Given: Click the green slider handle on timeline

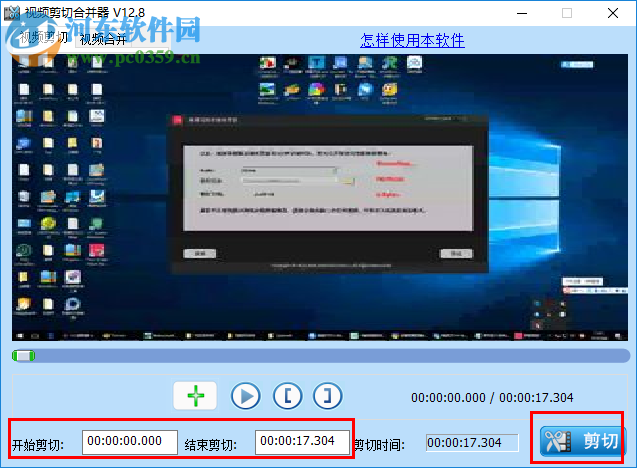Looking at the screenshot, I should coord(24,356).
